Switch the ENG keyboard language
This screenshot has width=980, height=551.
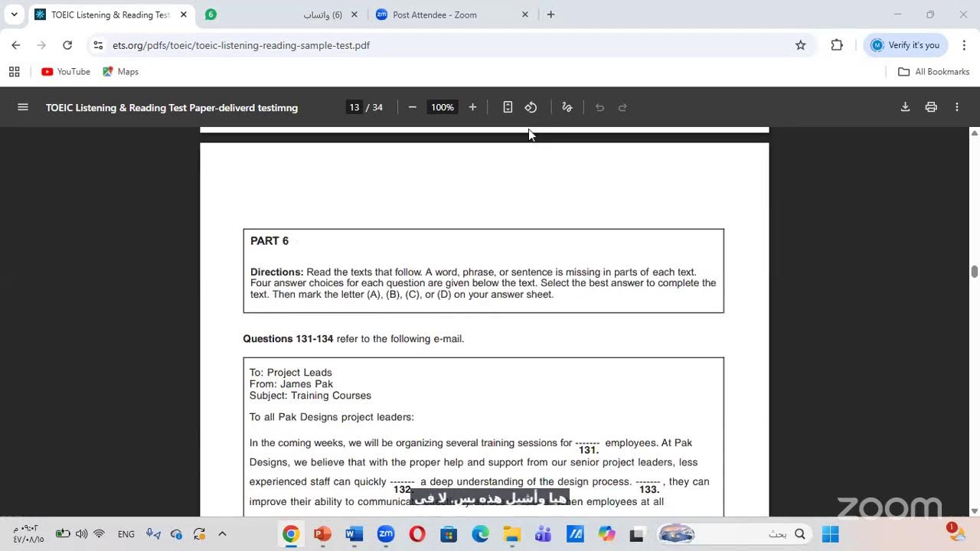[126, 534]
